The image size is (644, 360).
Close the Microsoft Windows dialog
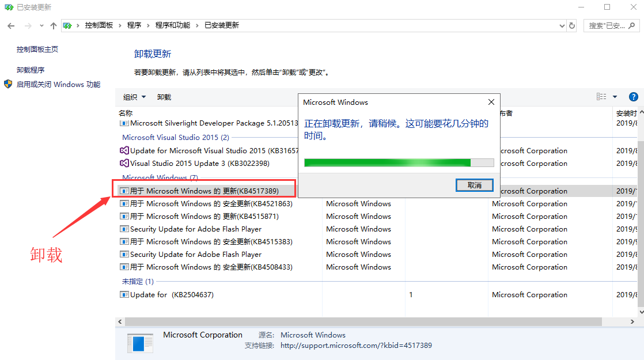[491, 102]
